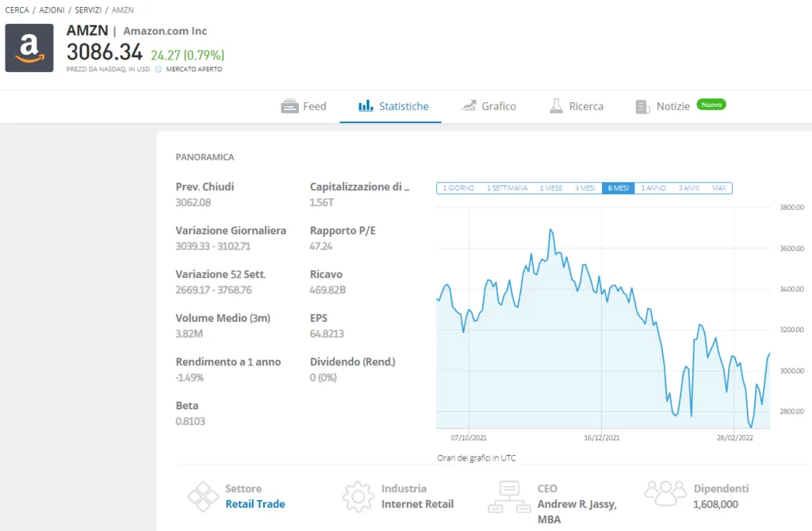Open the Retail Trade sector link
Viewport: 812px width, 531px height.
pyautogui.click(x=255, y=504)
